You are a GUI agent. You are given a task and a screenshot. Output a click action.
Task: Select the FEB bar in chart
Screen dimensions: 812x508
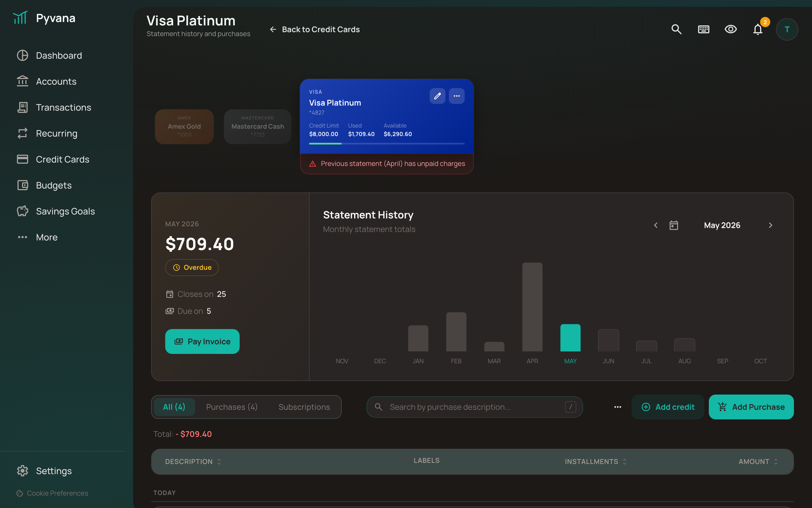click(x=456, y=332)
